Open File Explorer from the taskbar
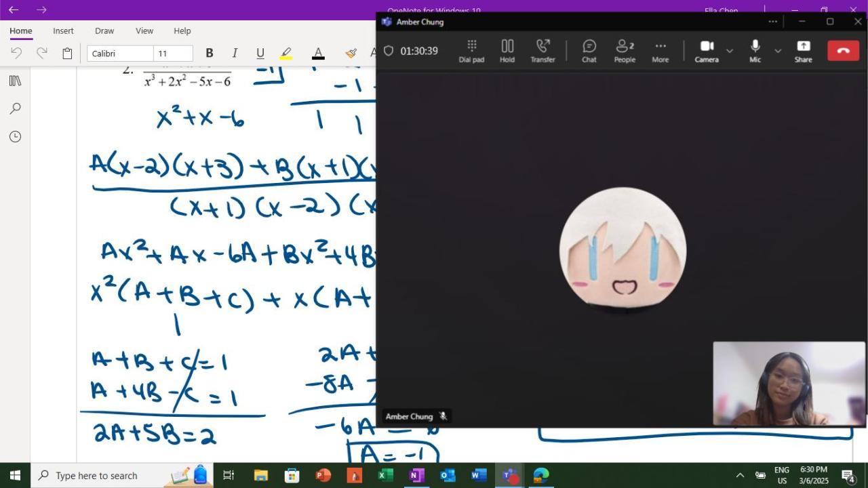868x488 pixels. (x=261, y=475)
